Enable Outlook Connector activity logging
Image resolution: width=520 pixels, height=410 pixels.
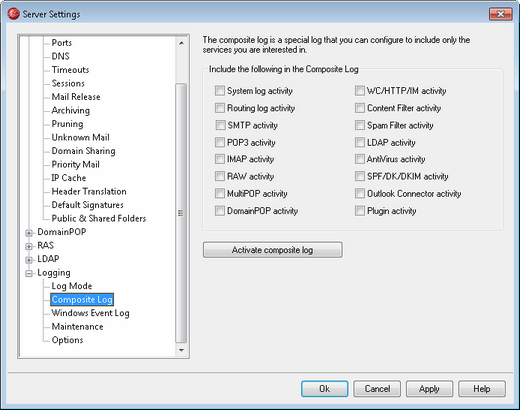[x=360, y=193]
